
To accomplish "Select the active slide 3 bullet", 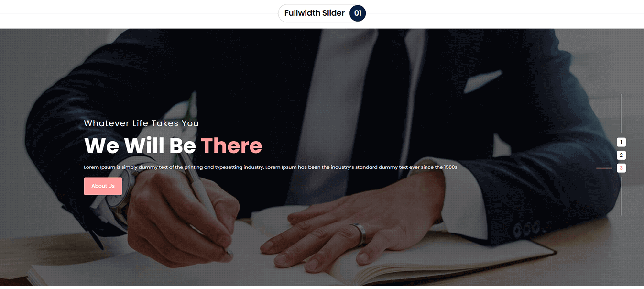I will point(621,168).
